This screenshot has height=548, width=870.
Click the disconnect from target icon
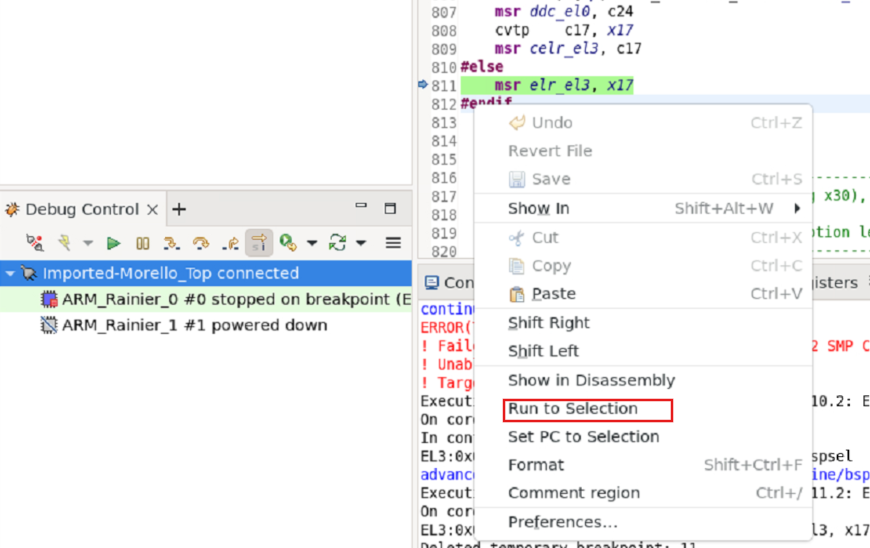[x=35, y=243]
